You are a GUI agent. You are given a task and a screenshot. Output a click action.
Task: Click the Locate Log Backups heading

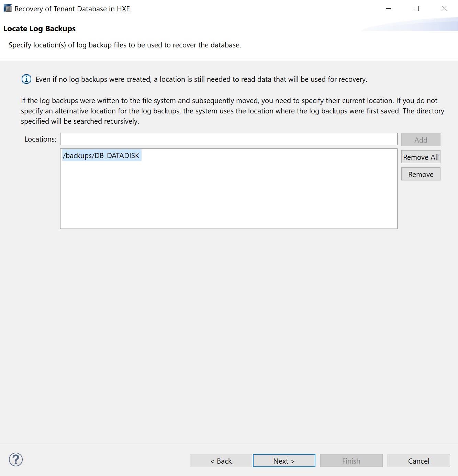tap(40, 29)
